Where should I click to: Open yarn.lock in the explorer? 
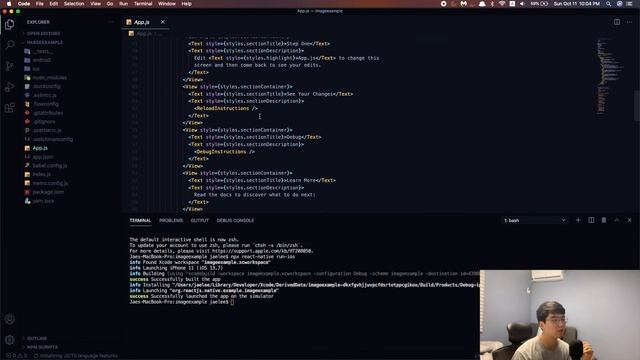pyautogui.click(x=40, y=201)
